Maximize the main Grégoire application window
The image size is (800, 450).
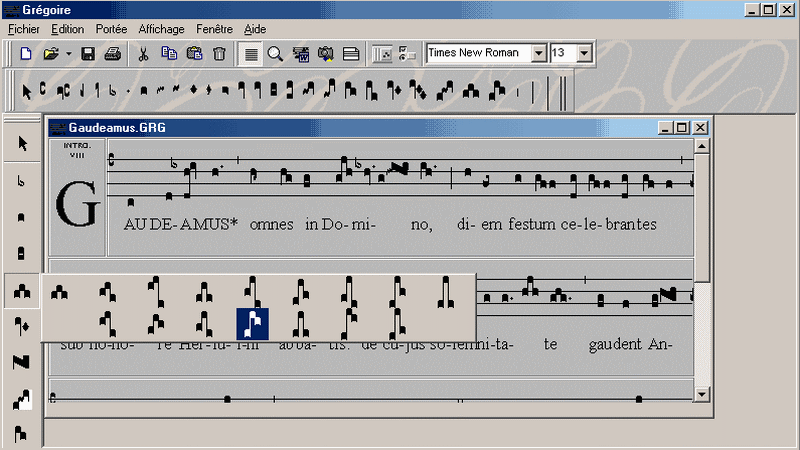tap(768, 10)
